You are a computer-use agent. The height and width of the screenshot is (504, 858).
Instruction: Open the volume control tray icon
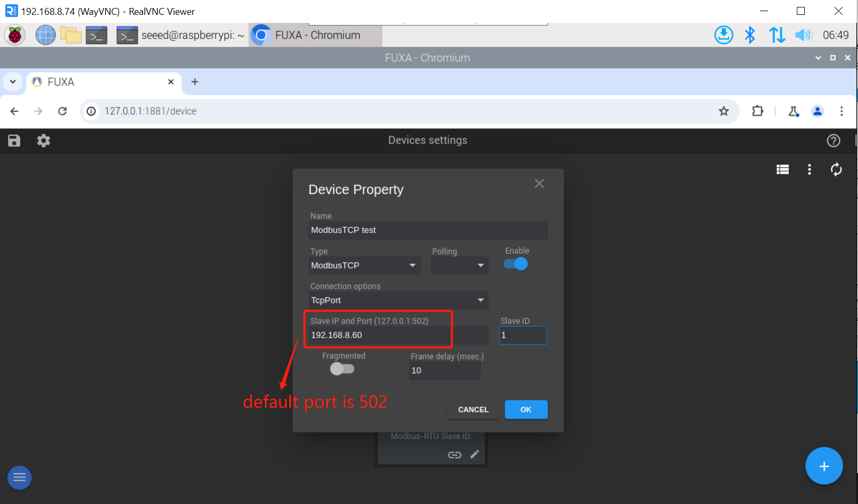click(x=803, y=35)
